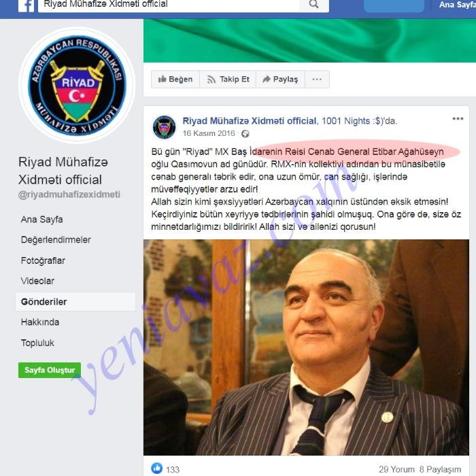The height and width of the screenshot is (476, 476).
Task: Click the blue like reaction icon
Action: tap(156, 468)
